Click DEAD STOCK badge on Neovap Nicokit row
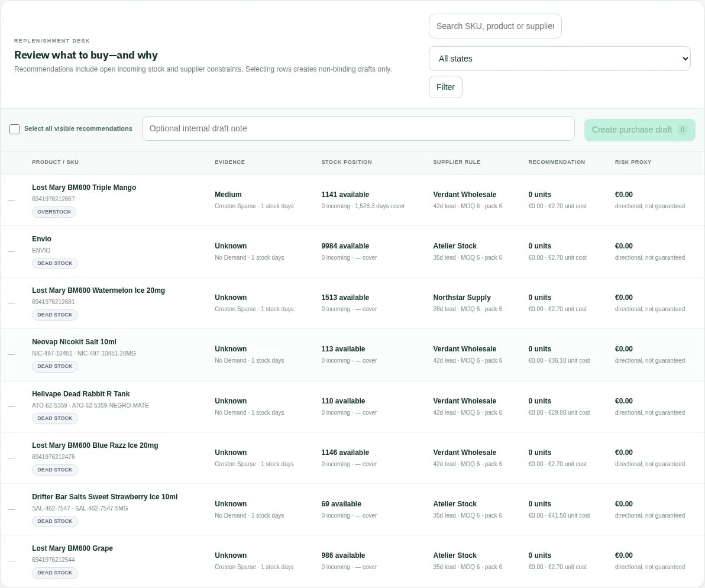 click(55, 366)
